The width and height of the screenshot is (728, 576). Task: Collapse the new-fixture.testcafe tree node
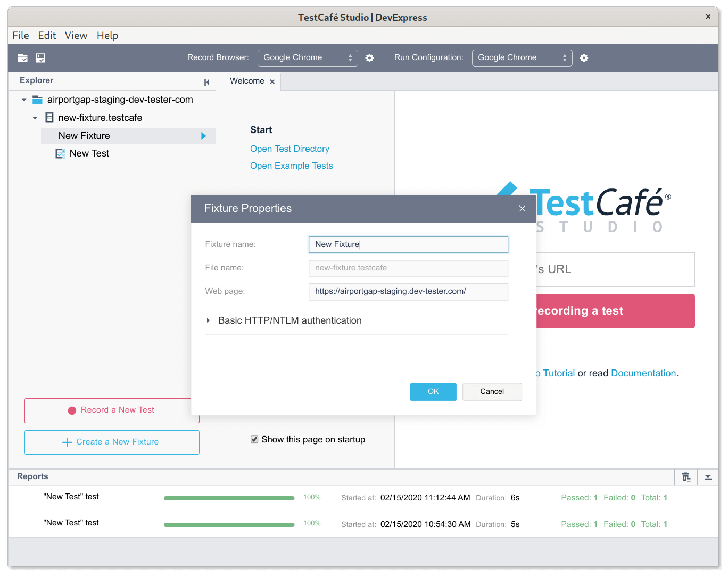(x=35, y=118)
